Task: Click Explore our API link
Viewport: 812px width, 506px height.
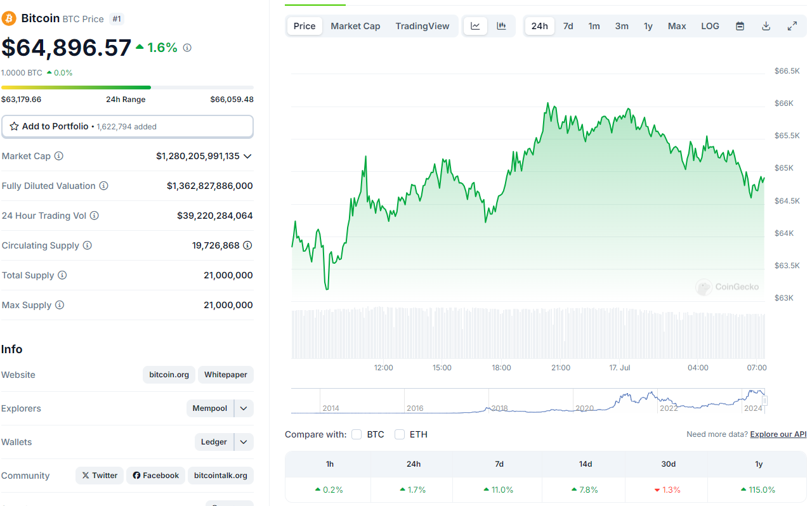Action: tap(778, 434)
